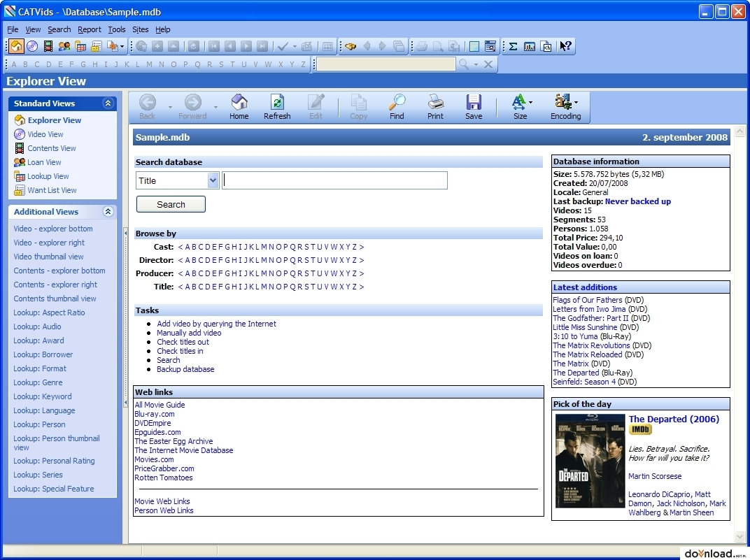Screen dimensions: 750x560
Task: Select the Explorer View toolbar icon
Action: (16, 46)
